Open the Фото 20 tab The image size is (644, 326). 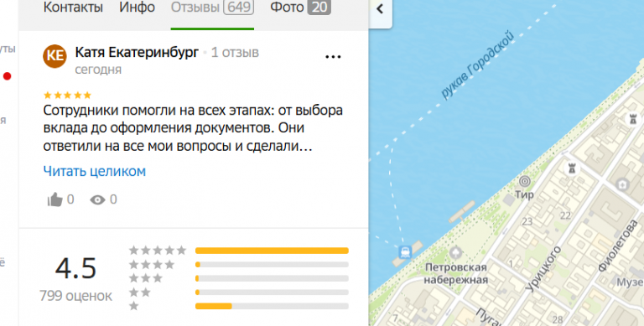click(x=301, y=8)
